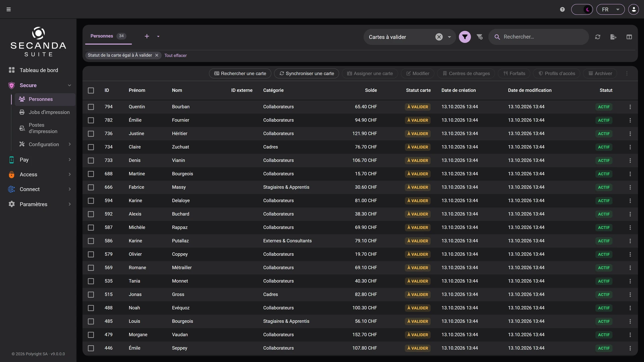Viewport: 644px width, 362px height.
Task: Expand the Pay menu section
Action: [69, 160]
